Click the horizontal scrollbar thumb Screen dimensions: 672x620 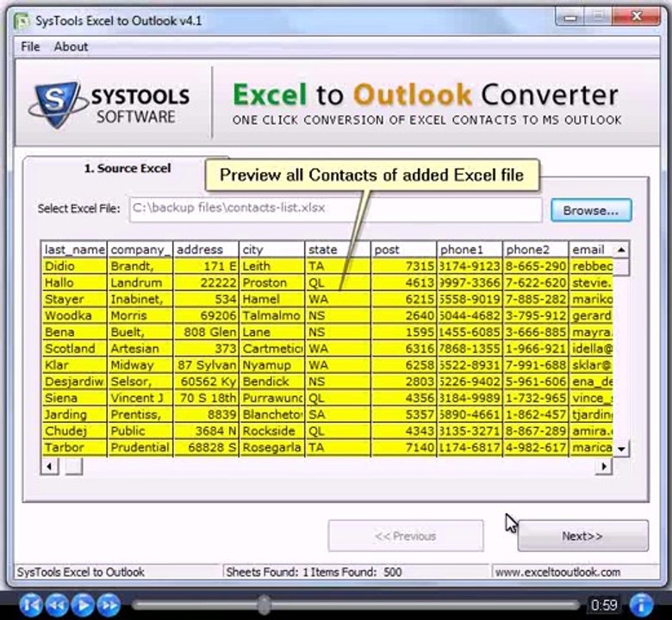(x=74, y=466)
